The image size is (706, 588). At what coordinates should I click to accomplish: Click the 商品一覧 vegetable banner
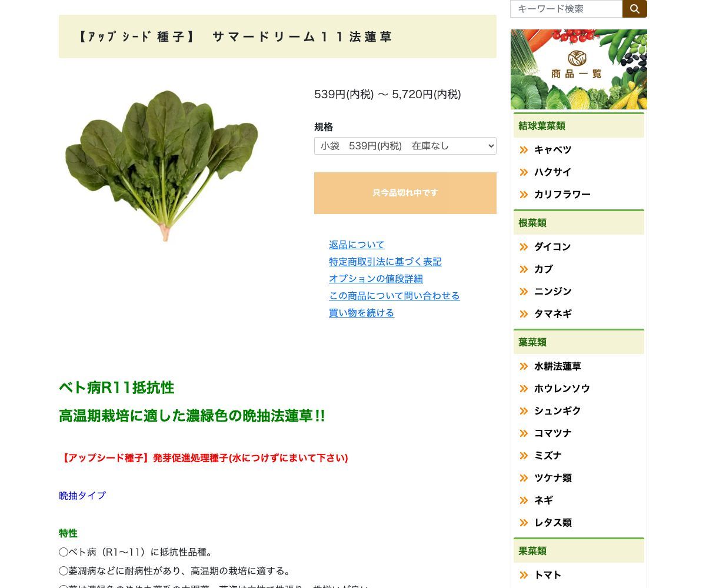coord(578,69)
